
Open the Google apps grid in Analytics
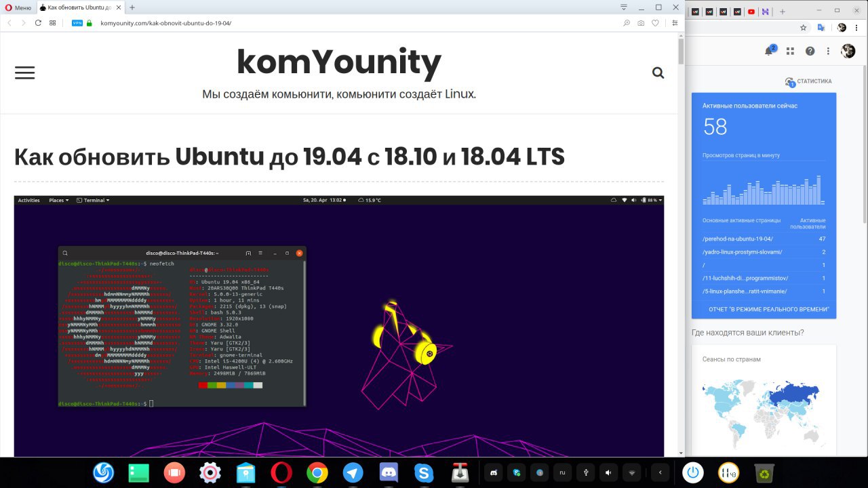pyautogui.click(x=790, y=51)
